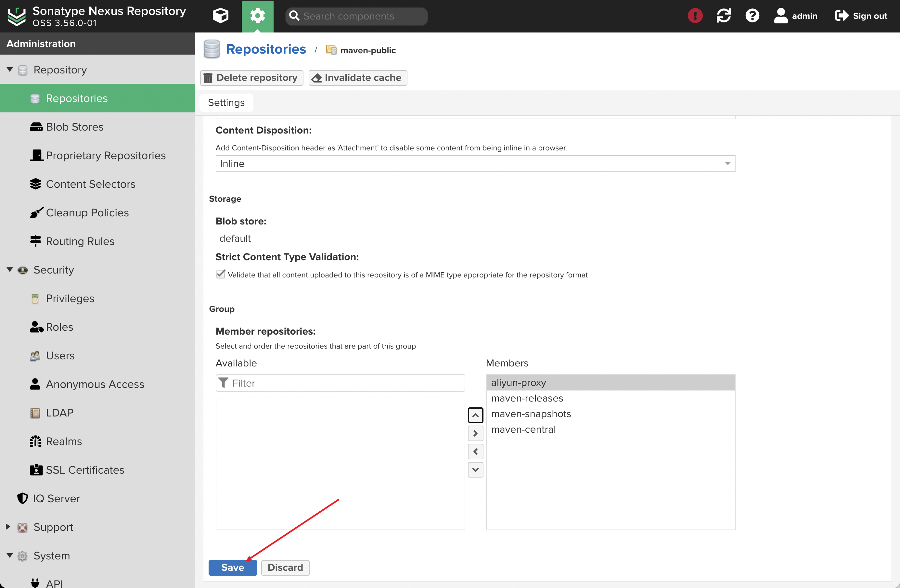This screenshot has width=900, height=588.
Task: Select the Settings tab
Action: [226, 102]
